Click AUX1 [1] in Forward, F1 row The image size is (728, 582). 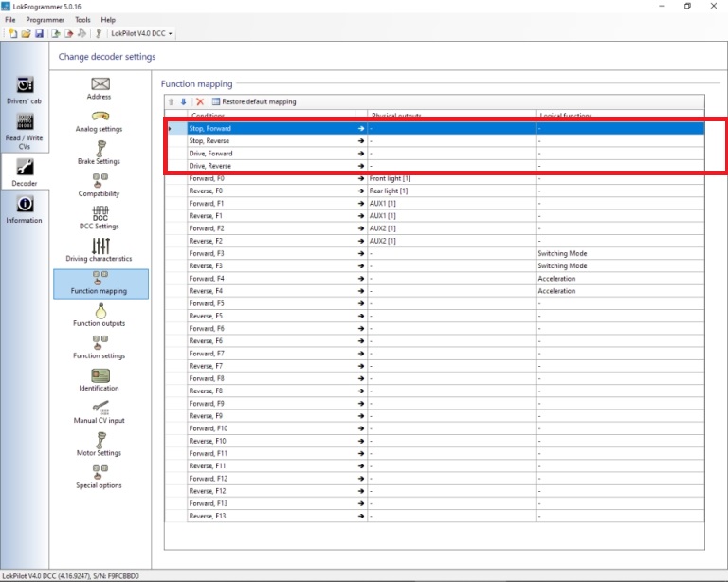click(x=451, y=203)
